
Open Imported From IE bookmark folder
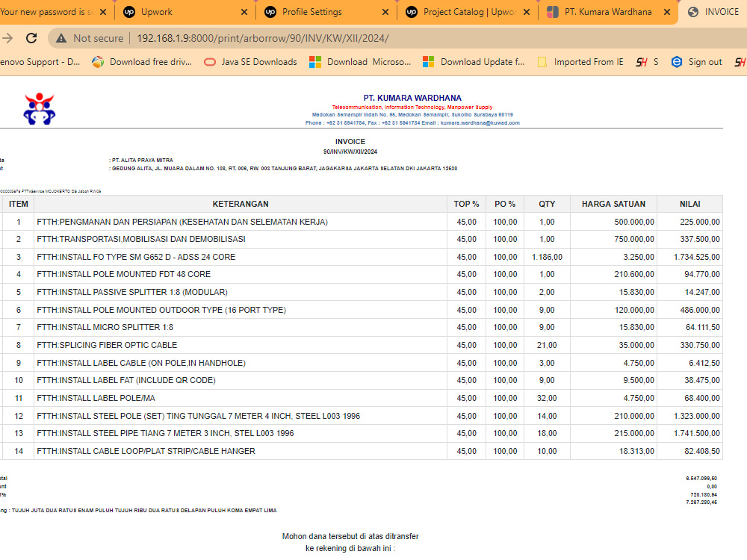point(580,62)
